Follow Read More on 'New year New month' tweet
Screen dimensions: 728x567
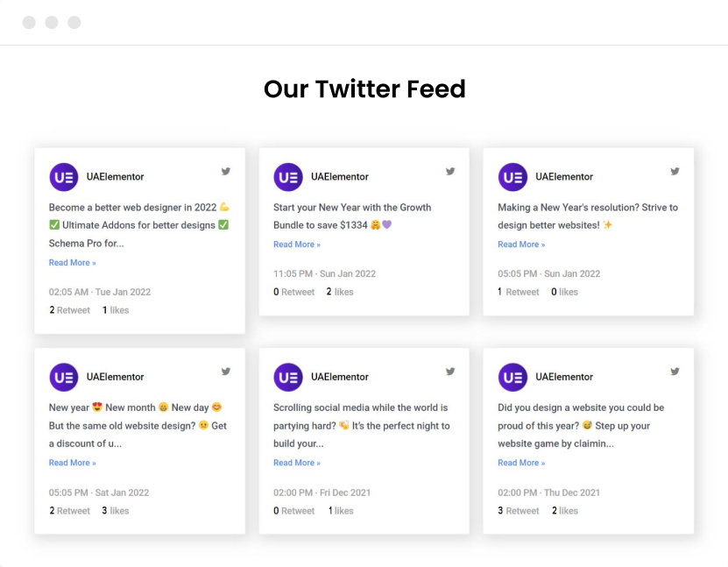[x=73, y=463]
